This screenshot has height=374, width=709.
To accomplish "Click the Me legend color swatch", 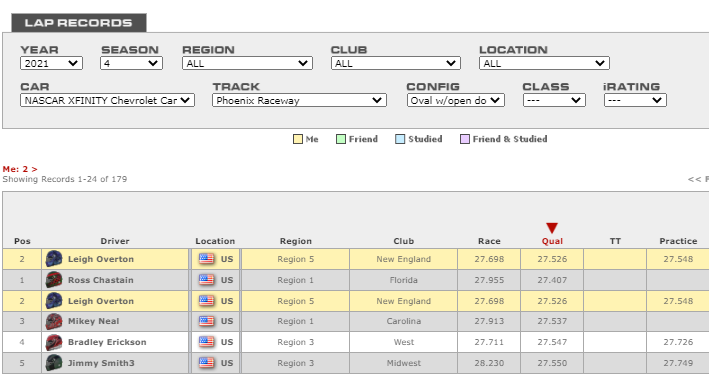I will point(298,139).
